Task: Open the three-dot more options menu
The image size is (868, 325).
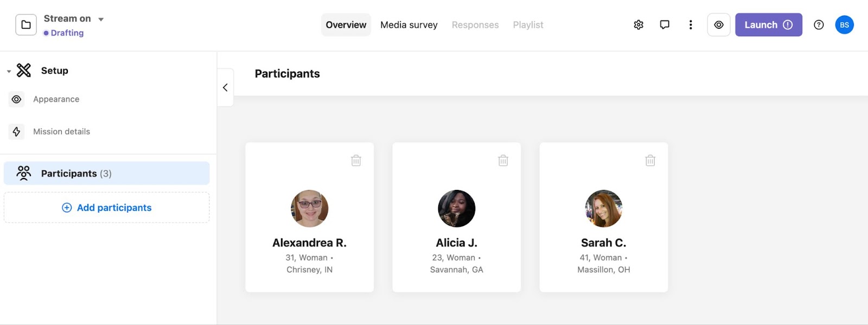Action: [691, 25]
